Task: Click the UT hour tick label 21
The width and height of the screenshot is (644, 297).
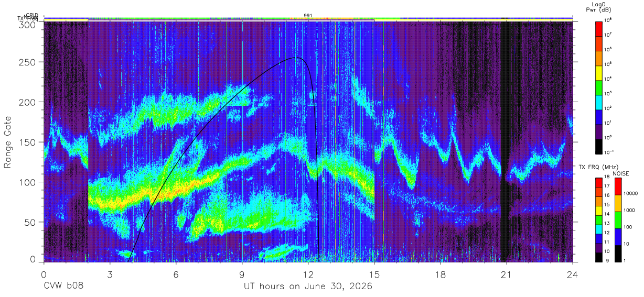Action: [x=507, y=274]
